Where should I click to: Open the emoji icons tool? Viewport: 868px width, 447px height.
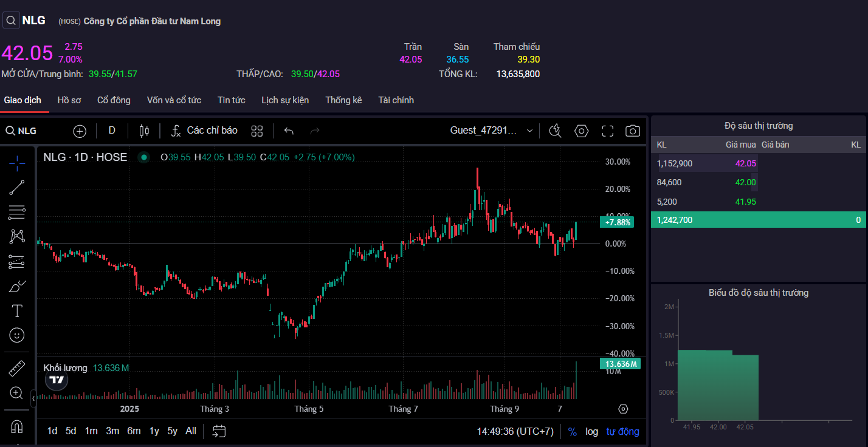point(17,335)
